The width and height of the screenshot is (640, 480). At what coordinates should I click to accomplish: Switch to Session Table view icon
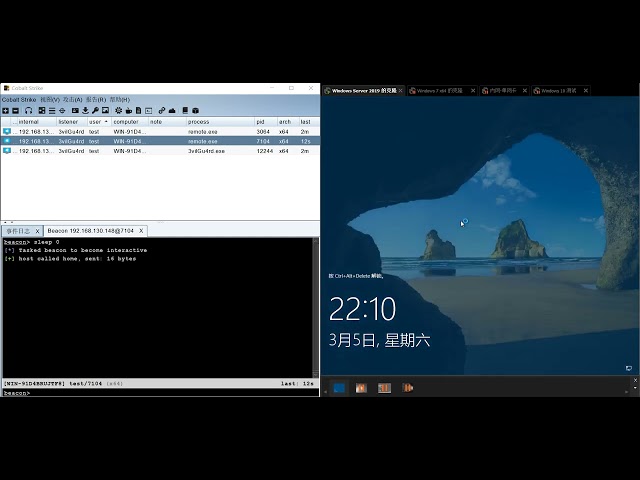(52, 111)
